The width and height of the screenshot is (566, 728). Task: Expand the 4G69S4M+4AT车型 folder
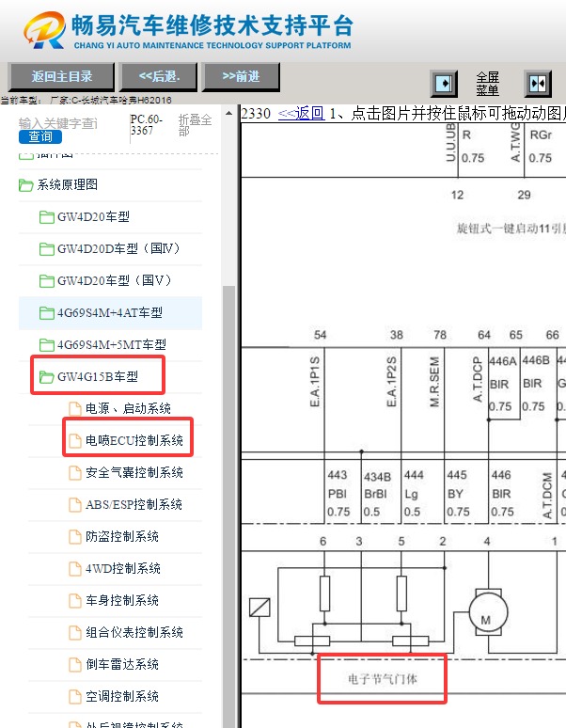[110, 312]
